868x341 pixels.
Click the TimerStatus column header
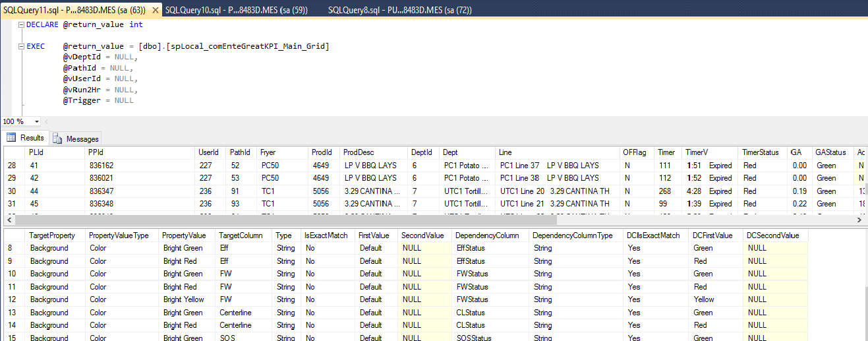(763, 152)
